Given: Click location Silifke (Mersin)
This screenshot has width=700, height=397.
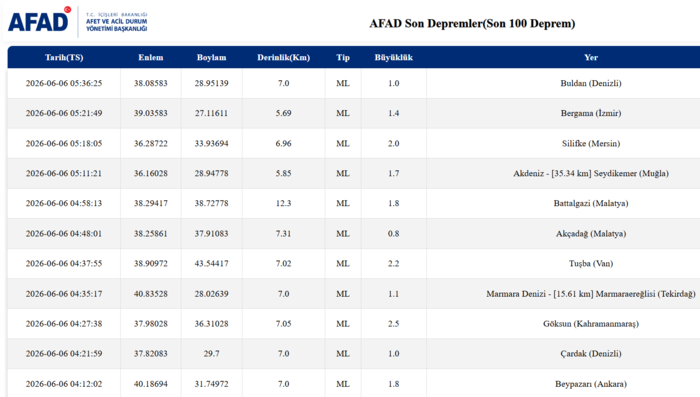Looking at the screenshot, I should (x=591, y=143).
